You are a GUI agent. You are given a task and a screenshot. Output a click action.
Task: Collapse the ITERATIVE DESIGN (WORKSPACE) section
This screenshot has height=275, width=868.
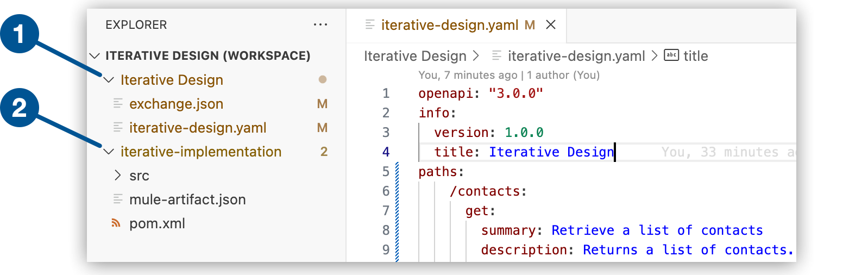click(95, 55)
